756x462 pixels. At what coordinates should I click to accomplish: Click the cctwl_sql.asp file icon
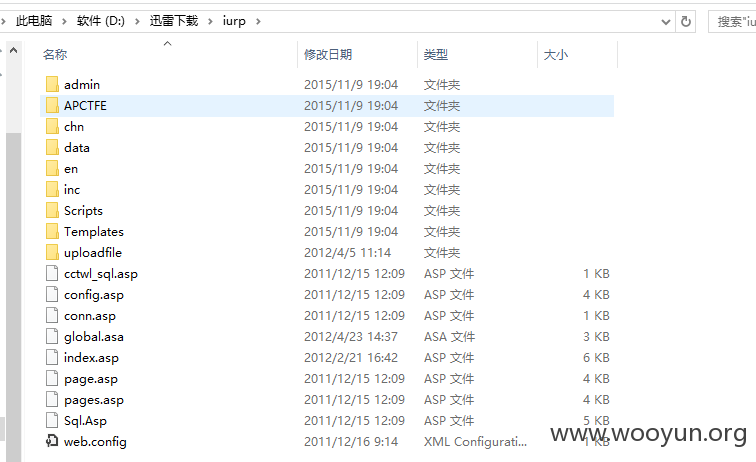pos(52,273)
